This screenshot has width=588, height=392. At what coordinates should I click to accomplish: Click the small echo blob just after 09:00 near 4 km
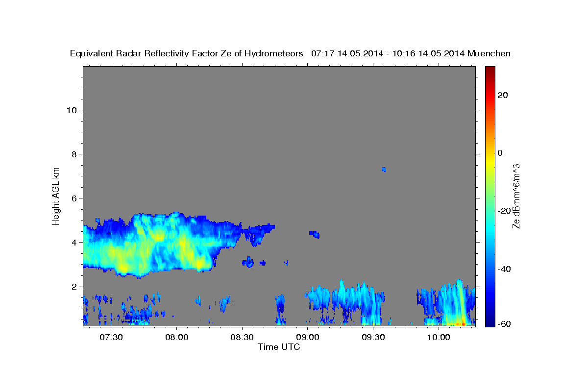pyautogui.click(x=315, y=235)
